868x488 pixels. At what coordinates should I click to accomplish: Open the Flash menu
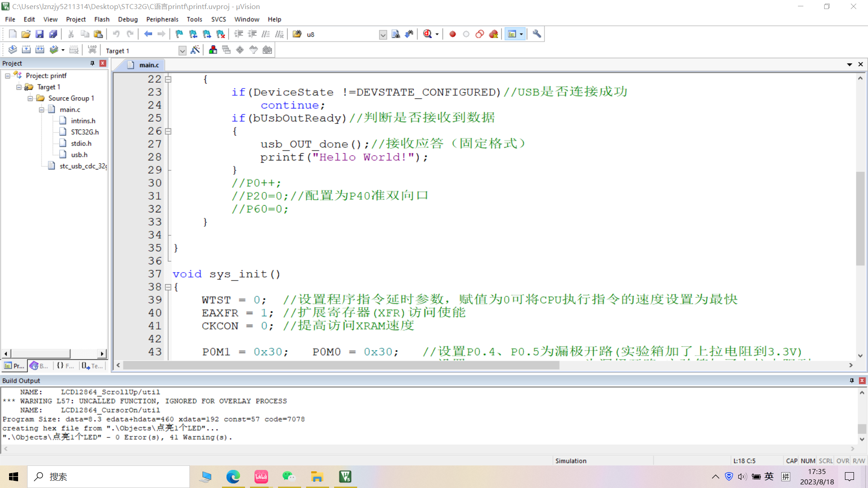[x=102, y=19]
